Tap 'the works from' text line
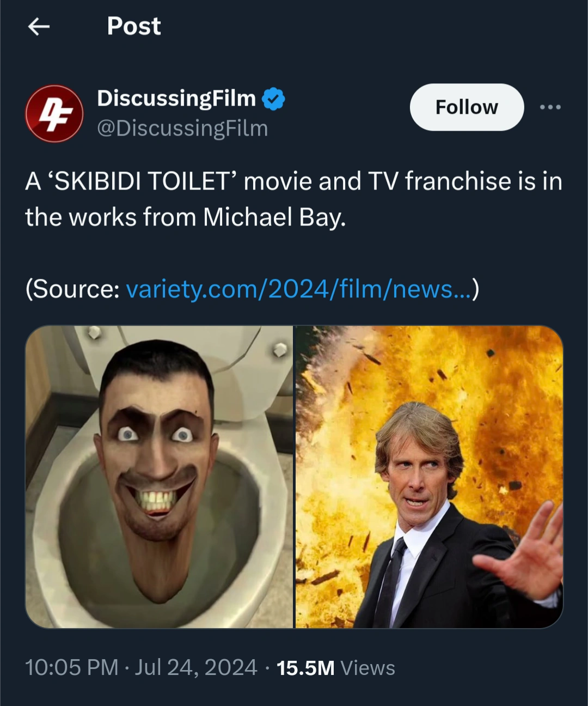The width and height of the screenshot is (588, 706). [111, 217]
